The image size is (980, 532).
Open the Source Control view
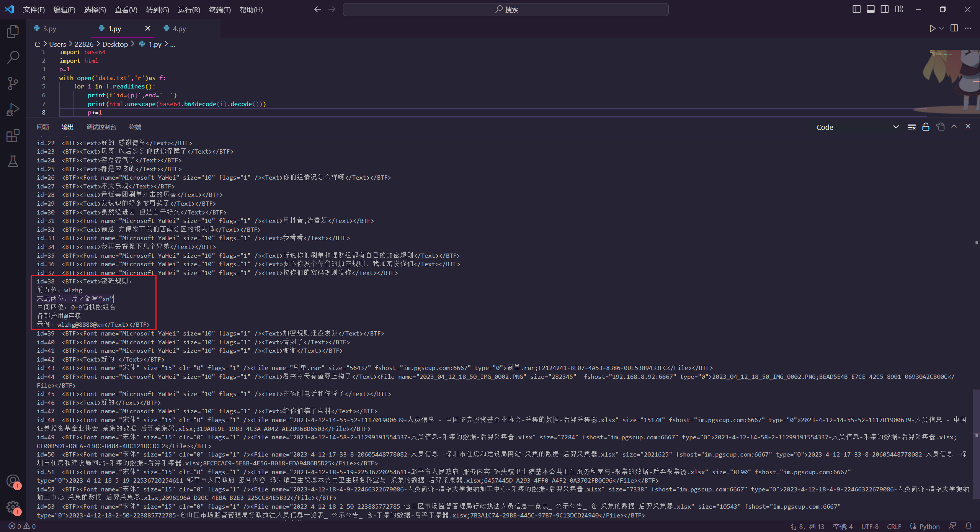(13, 83)
